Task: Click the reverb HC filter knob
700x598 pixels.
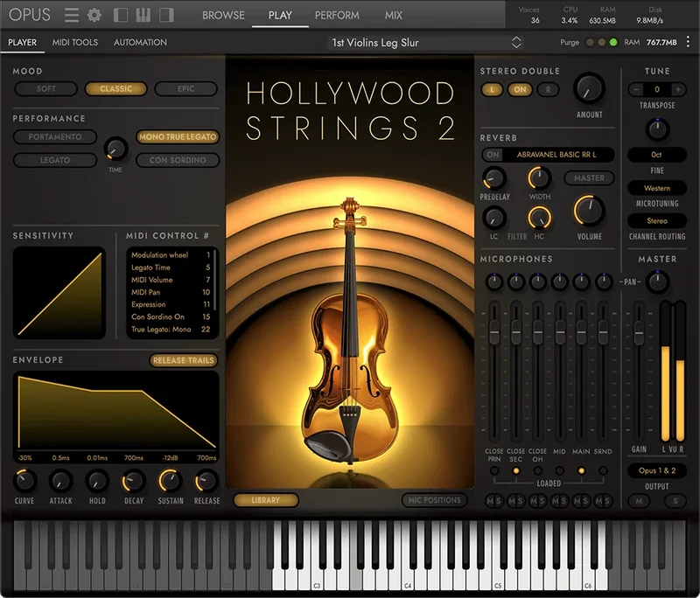Action: (539, 218)
